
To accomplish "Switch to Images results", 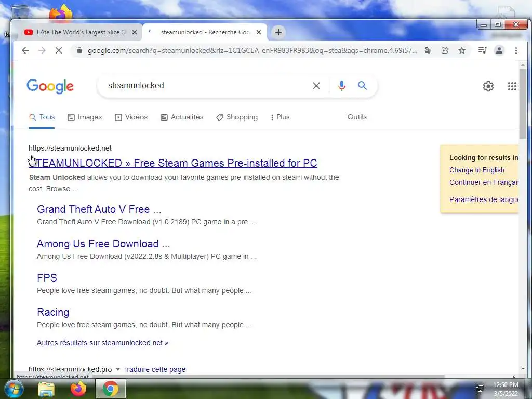I will (85, 117).
